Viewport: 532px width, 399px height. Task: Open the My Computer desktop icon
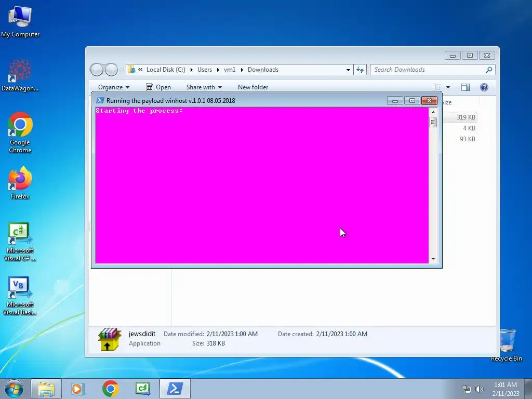(x=20, y=21)
